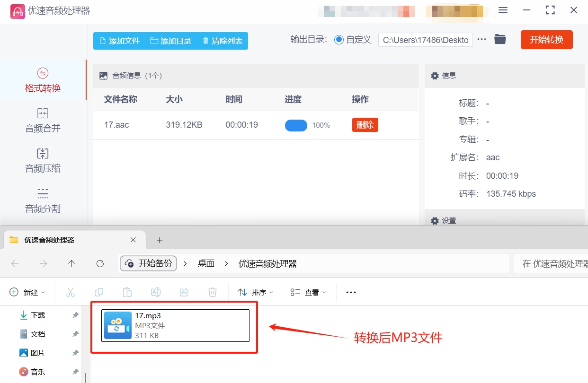Click the Delete trash icon in Explorer
Image resolution: width=588 pixels, height=383 pixels.
[x=213, y=292]
